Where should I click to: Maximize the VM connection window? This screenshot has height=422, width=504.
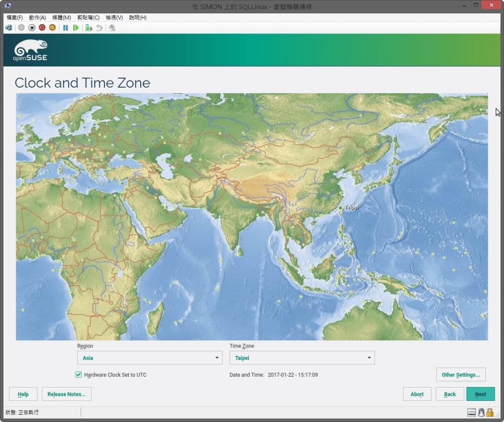(x=476, y=5)
